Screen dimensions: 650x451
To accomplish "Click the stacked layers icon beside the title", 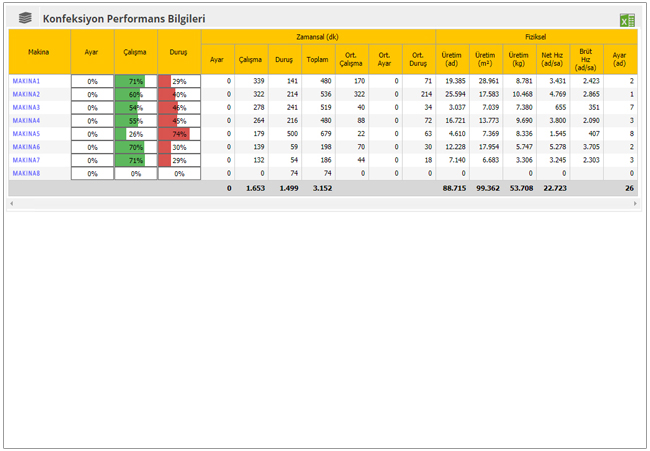I will (x=24, y=18).
